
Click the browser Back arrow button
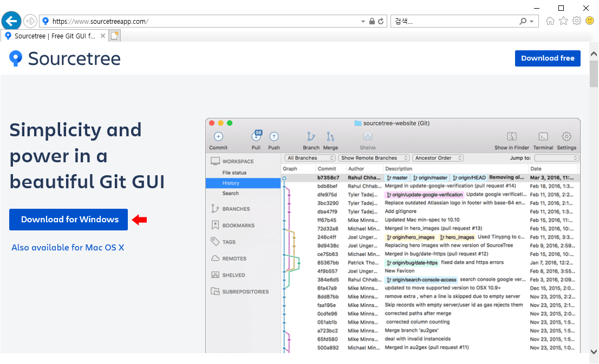11,21
